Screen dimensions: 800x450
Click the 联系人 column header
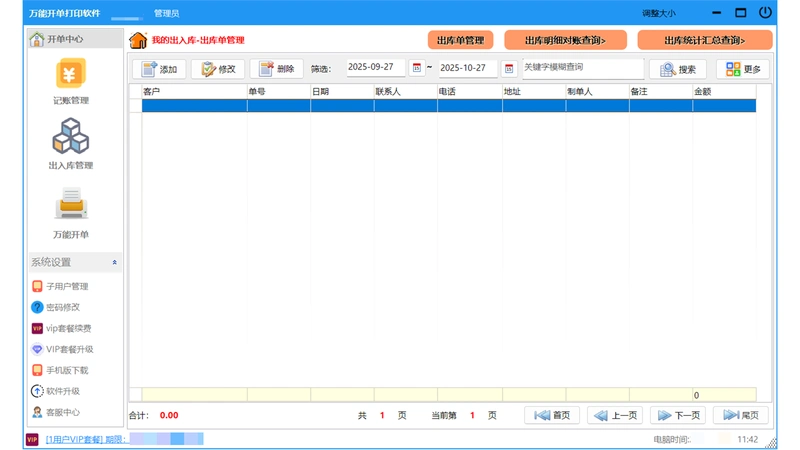point(406,92)
